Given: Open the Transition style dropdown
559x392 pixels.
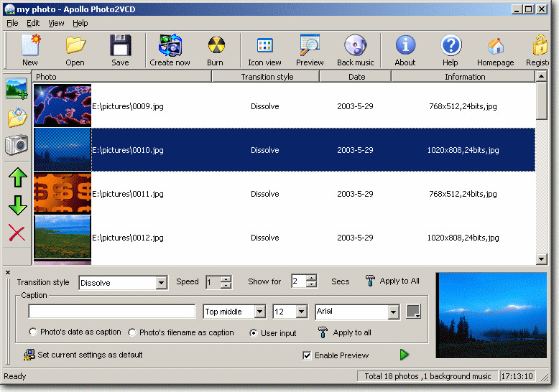Looking at the screenshot, I should coord(161,283).
